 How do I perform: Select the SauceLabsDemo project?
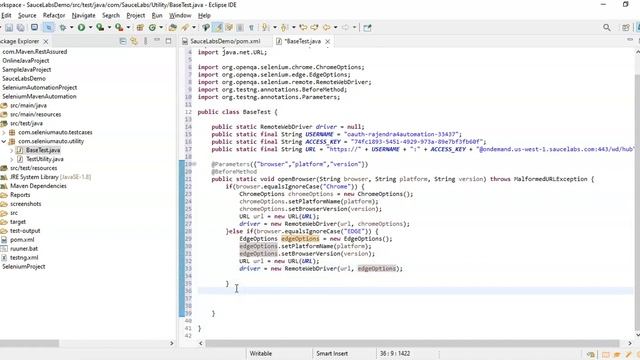coord(24,79)
